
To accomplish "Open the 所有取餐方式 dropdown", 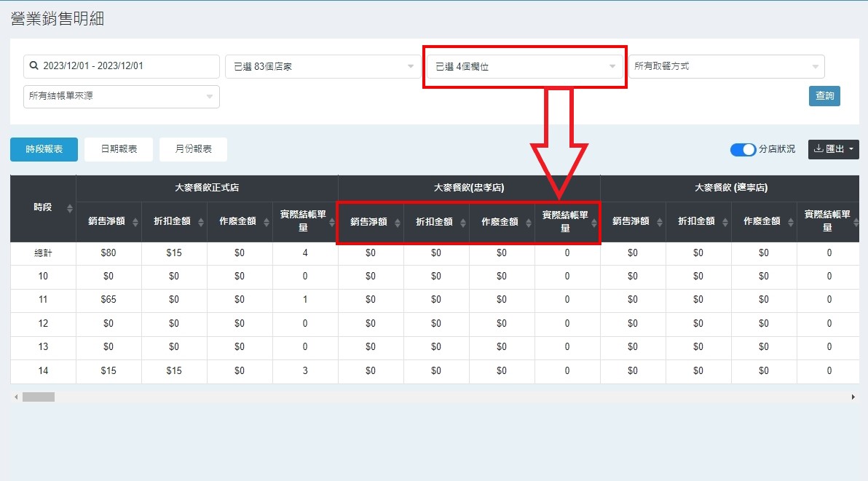I will tap(726, 66).
